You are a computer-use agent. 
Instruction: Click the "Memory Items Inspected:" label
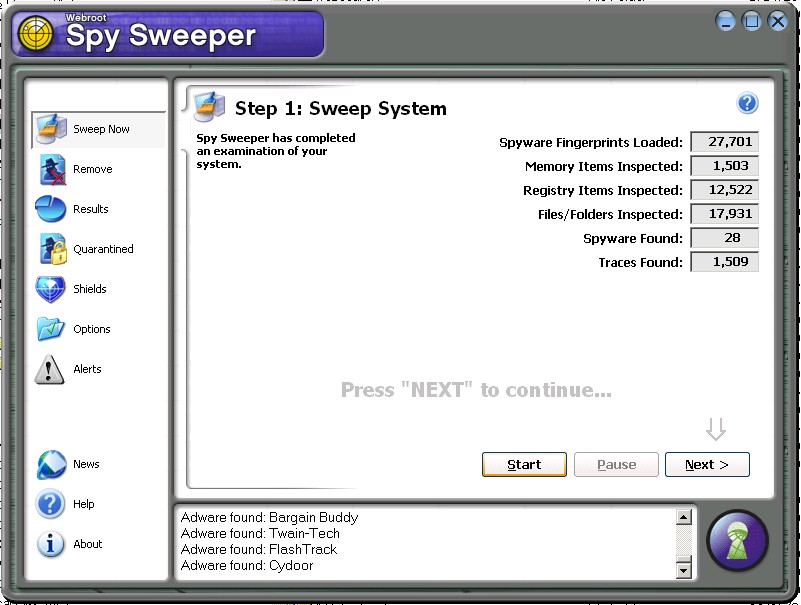coord(604,167)
